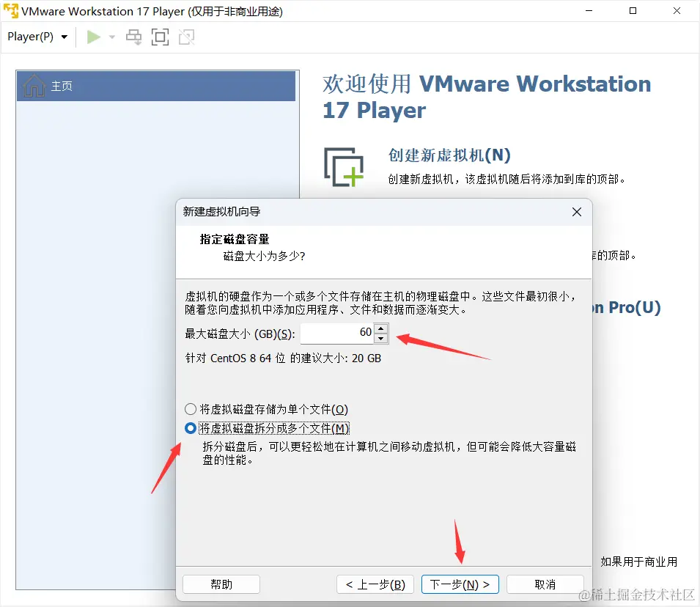700x607 pixels.
Task: Click the home house icon in sidebar
Action: coord(34,85)
